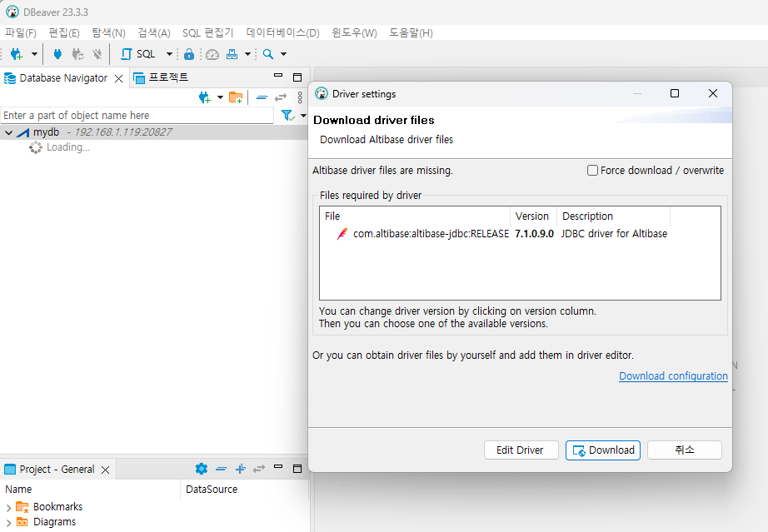Open the Download configuration link
Image resolution: width=768 pixels, height=532 pixels.
coord(673,376)
